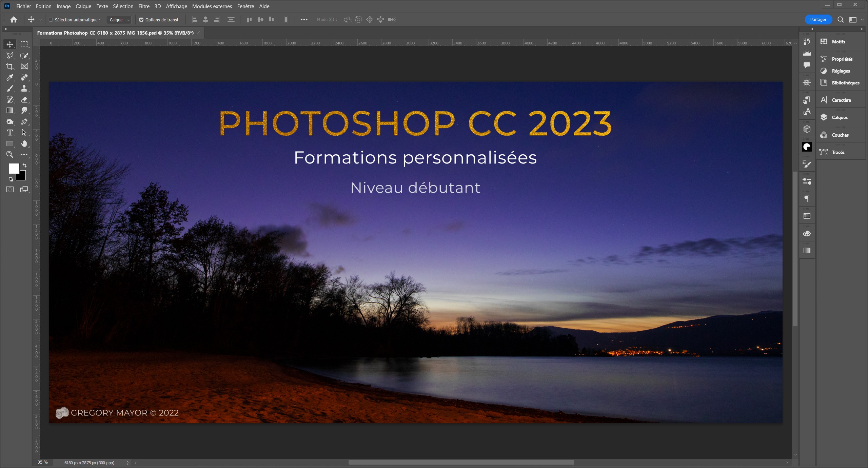
Task: Swap foreground and background colors
Action: coord(24,165)
